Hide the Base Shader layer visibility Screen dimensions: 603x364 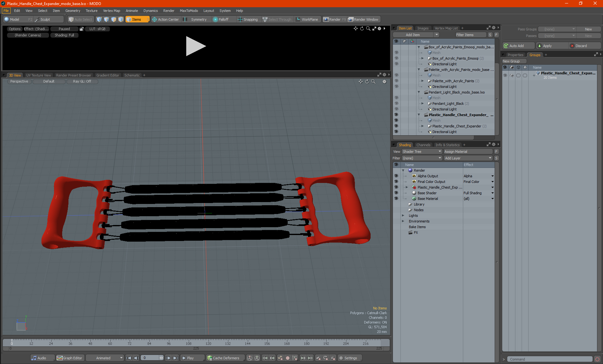click(x=396, y=193)
